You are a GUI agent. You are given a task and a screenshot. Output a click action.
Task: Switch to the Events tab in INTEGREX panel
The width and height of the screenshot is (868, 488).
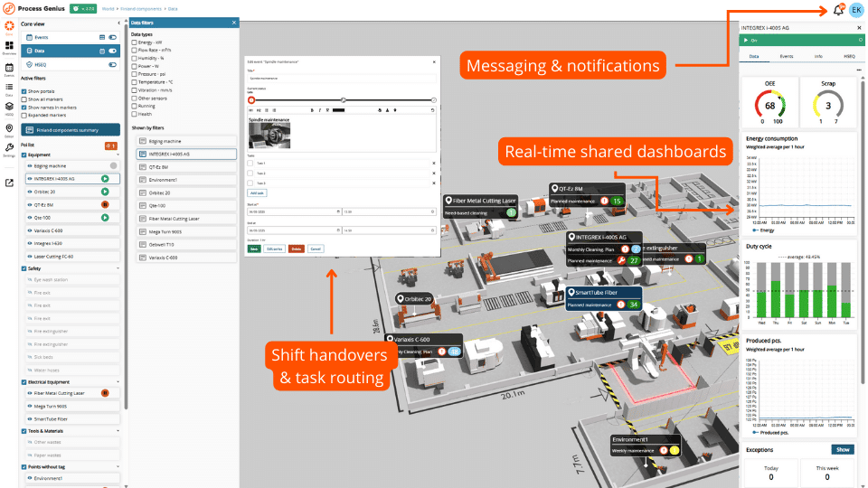point(787,56)
